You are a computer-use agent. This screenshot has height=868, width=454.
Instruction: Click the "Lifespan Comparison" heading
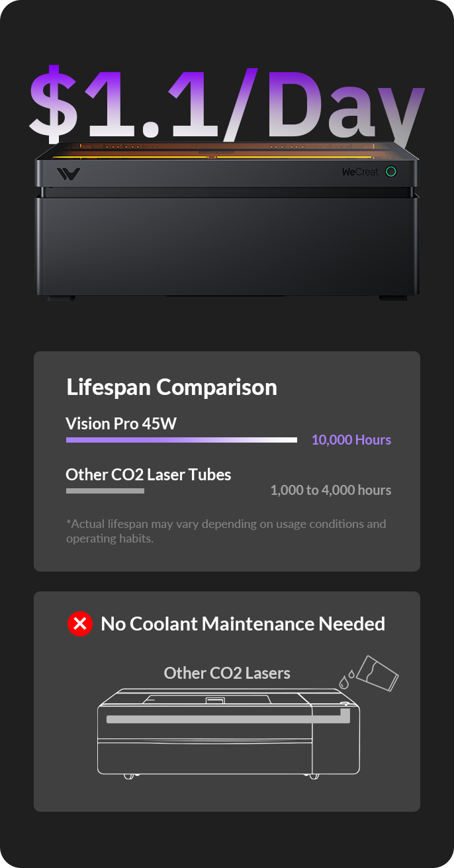[171, 388]
